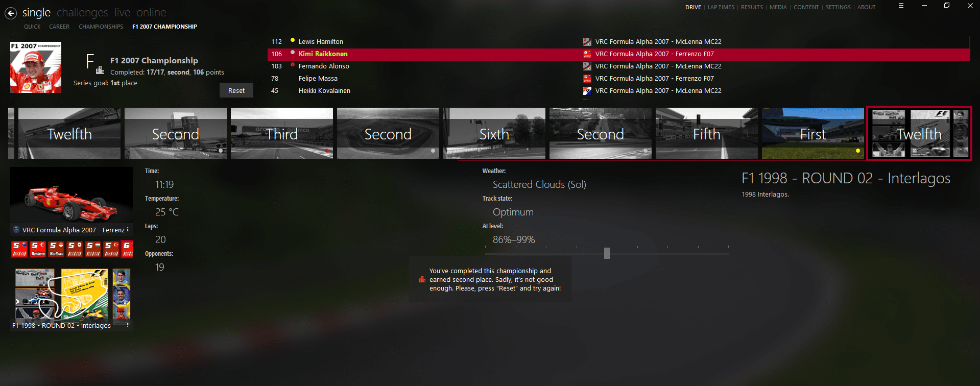Choose the number 5 skin with Turkish flag
The height and width of the screenshot is (386, 980).
pos(111,249)
